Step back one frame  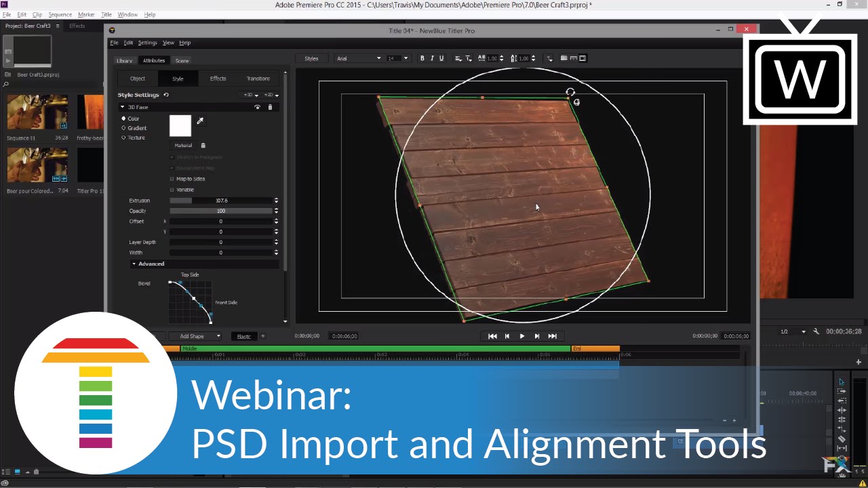tap(507, 336)
